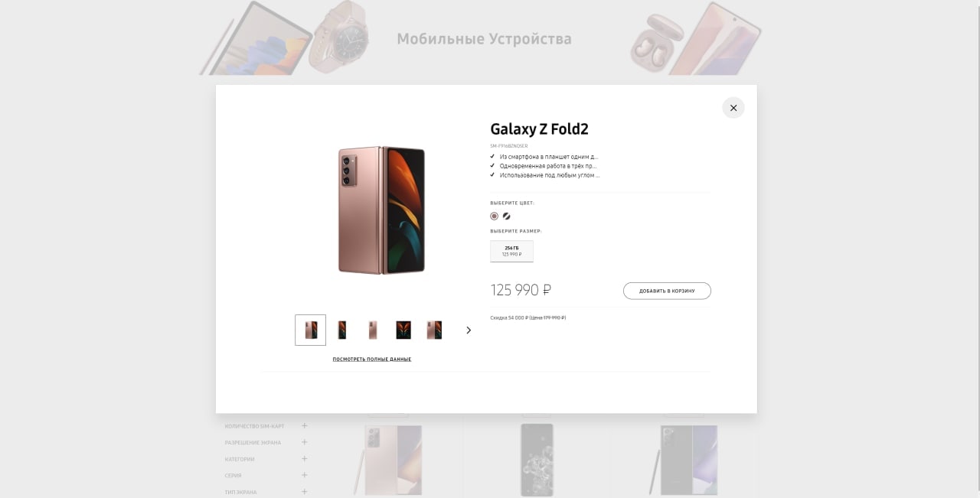
Task: Click the Galaxy Z Fold2 product title
Action: (539, 129)
